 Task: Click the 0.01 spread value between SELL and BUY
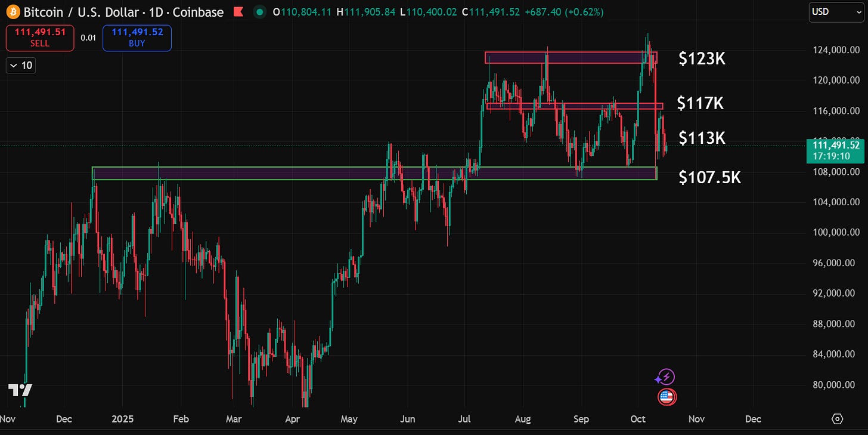coord(88,38)
